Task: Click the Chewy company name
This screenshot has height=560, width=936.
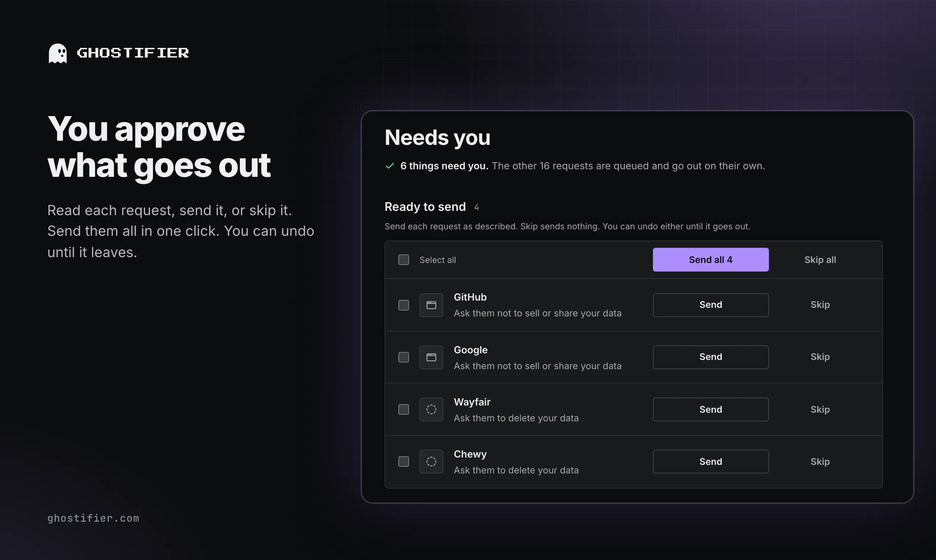Action: click(470, 454)
